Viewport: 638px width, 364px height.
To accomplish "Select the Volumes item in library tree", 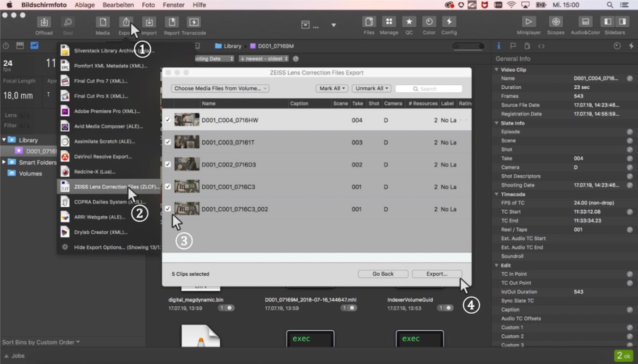I will [x=30, y=173].
